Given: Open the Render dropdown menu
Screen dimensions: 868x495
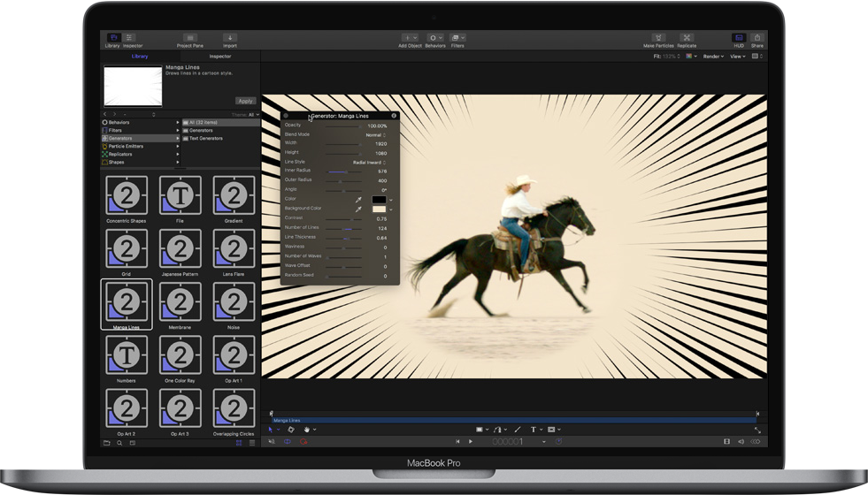Looking at the screenshot, I should pyautogui.click(x=713, y=57).
